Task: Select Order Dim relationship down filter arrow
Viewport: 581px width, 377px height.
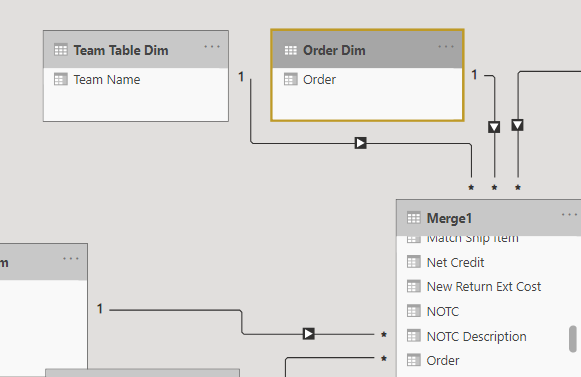Action: coord(494,127)
